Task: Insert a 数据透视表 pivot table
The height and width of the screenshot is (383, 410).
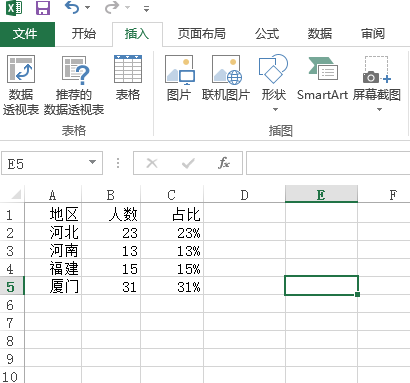Action: [x=21, y=86]
